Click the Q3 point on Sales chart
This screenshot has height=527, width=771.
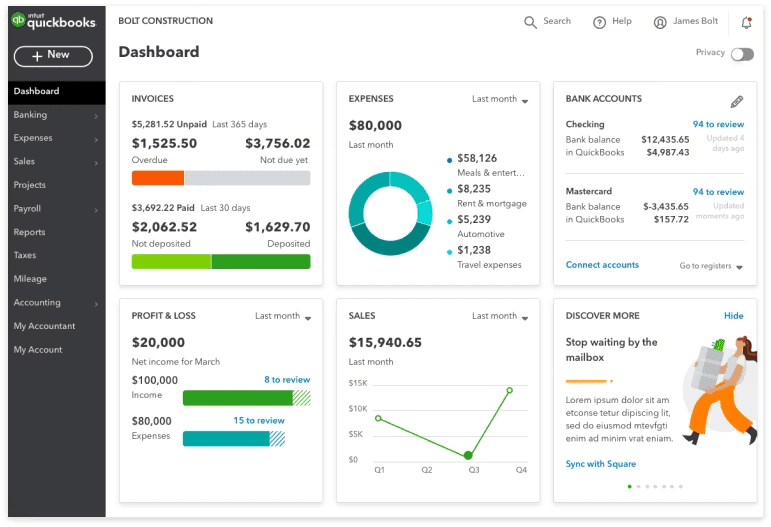[467, 455]
